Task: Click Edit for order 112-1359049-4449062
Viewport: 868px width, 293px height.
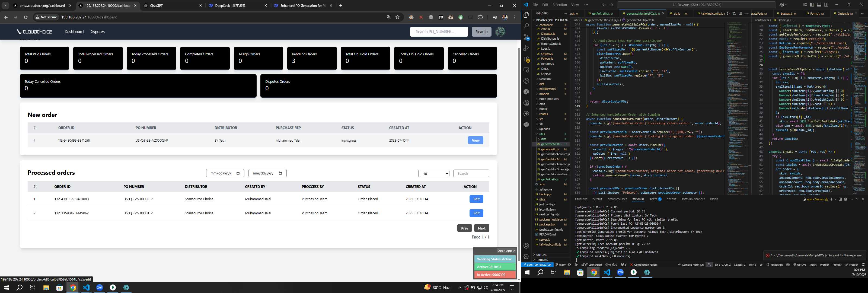Action: (477, 213)
